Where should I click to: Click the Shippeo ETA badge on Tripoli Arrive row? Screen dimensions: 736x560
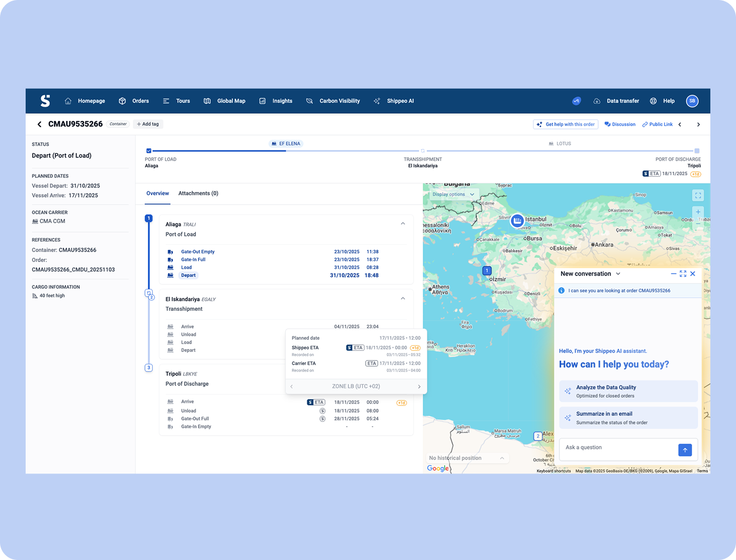coord(316,402)
